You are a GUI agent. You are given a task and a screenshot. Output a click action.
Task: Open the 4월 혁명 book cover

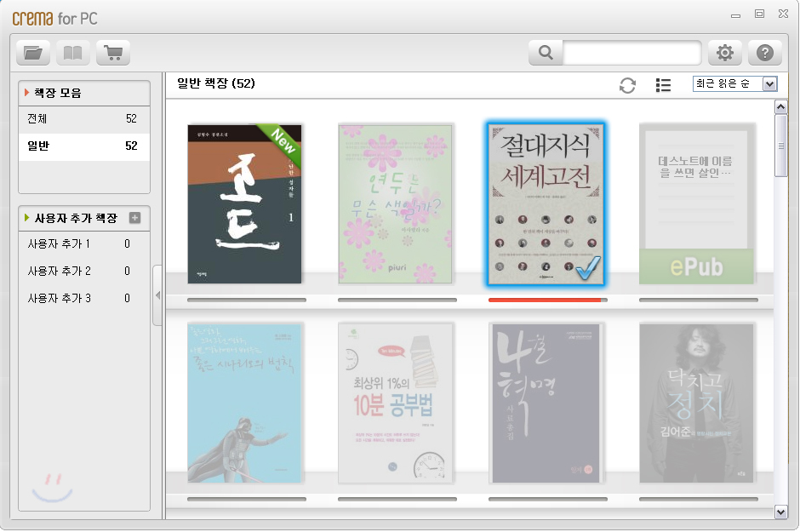[x=546, y=403]
